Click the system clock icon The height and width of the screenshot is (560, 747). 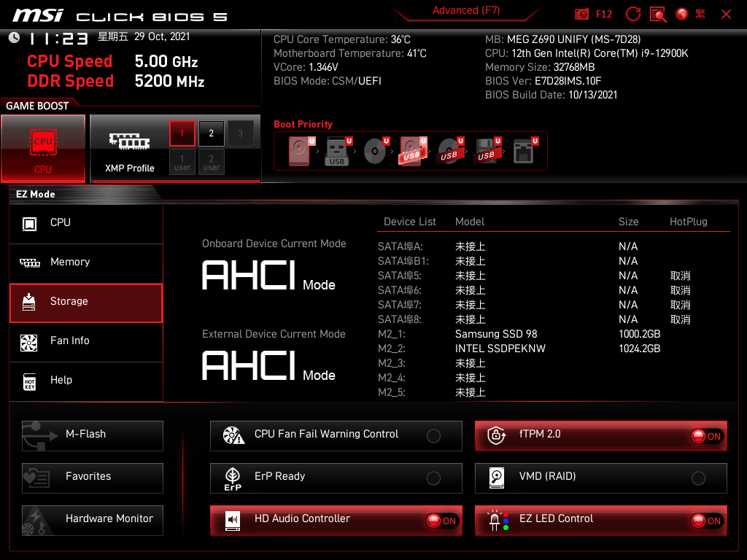[x=15, y=38]
